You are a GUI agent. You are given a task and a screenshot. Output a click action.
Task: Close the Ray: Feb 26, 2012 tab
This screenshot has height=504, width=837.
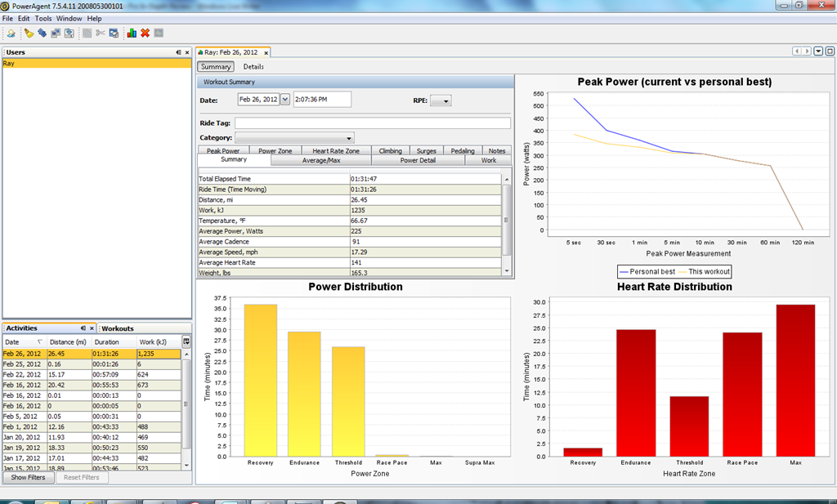tap(266, 53)
